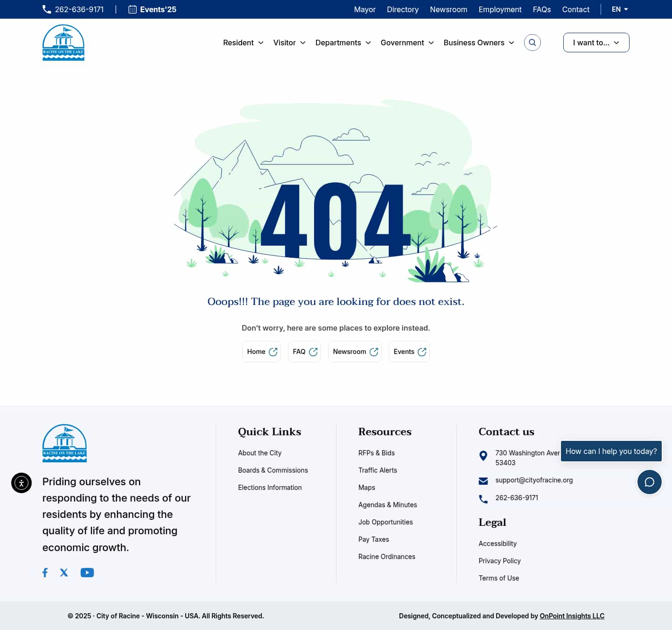Image resolution: width=672 pixels, height=630 pixels.
Task: Expand the Government navigation menu
Action: 406,42
